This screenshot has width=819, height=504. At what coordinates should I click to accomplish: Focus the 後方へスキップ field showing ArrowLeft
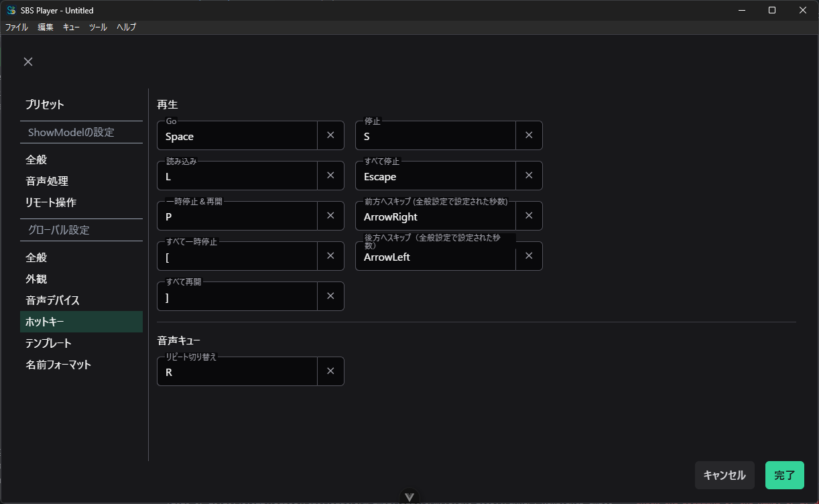click(436, 256)
